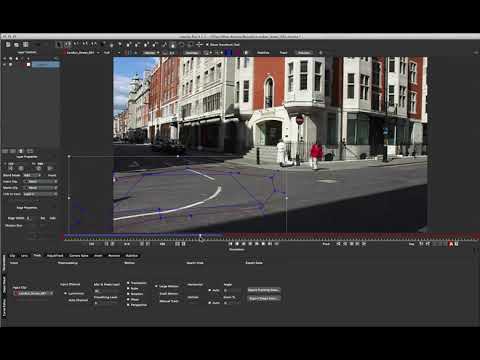
Task: Toggle the Overlays button in view controls
Action: click(x=192, y=52)
